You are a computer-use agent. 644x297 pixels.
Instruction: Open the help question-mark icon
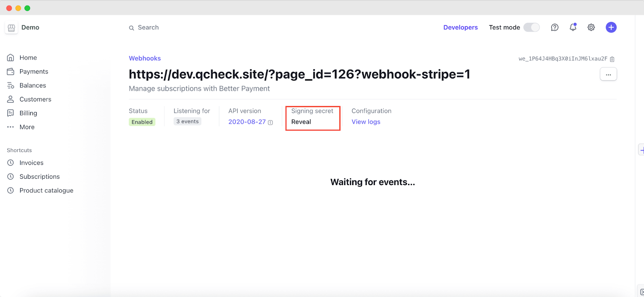[x=555, y=27]
